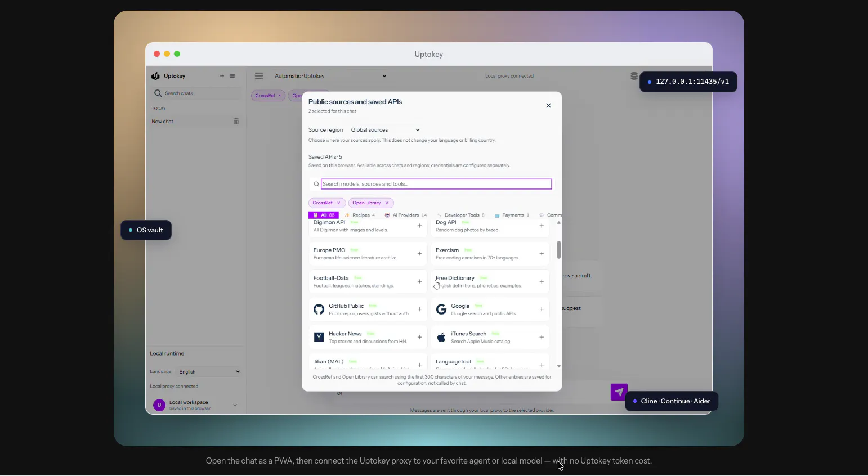Select the All 85 tab
This screenshot has width=868, height=476.
pyautogui.click(x=324, y=215)
